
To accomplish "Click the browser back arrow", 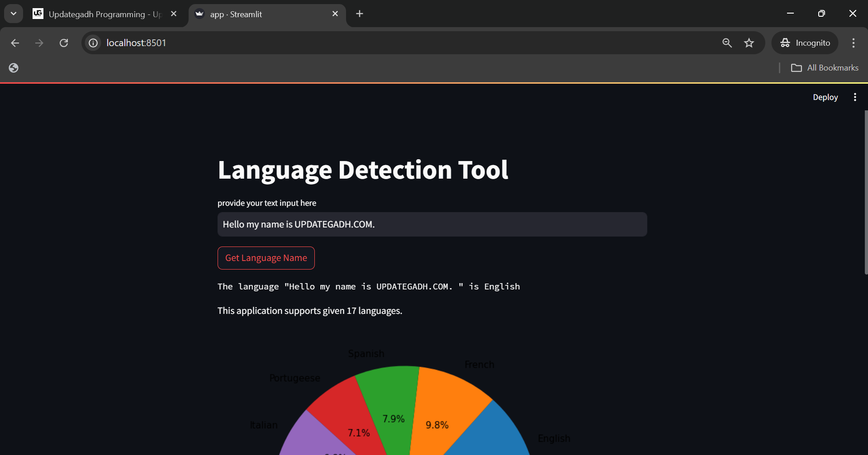I will pos(15,43).
